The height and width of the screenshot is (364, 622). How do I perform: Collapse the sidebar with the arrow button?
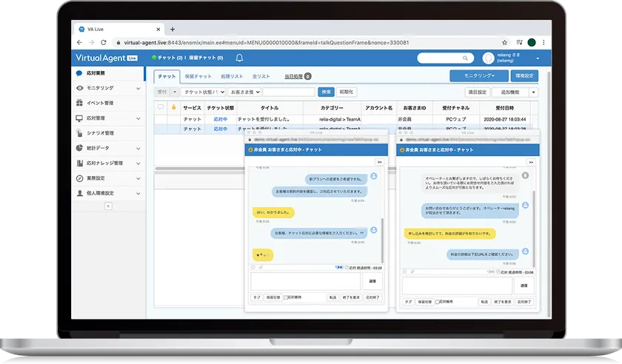(x=108, y=206)
